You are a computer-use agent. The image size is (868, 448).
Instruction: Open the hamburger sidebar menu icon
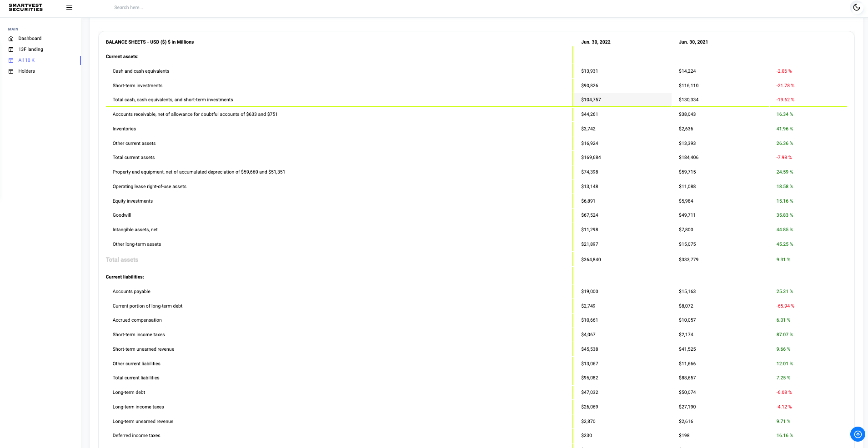(69, 7)
